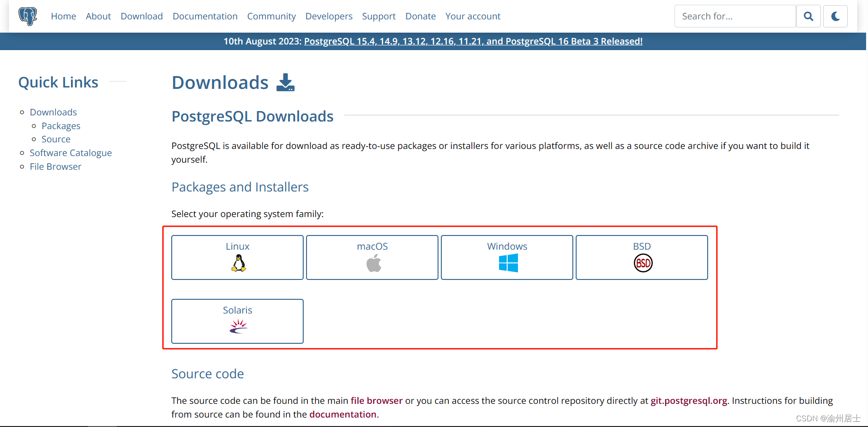Open the PostgreSQL 15.4 release announcement link
The width and height of the screenshot is (868, 427).
[473, 41]
